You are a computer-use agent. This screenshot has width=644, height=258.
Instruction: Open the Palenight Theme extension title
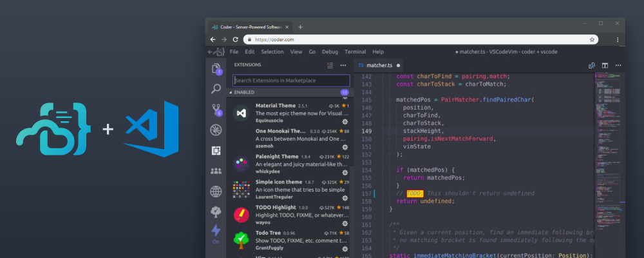point(277,156)
